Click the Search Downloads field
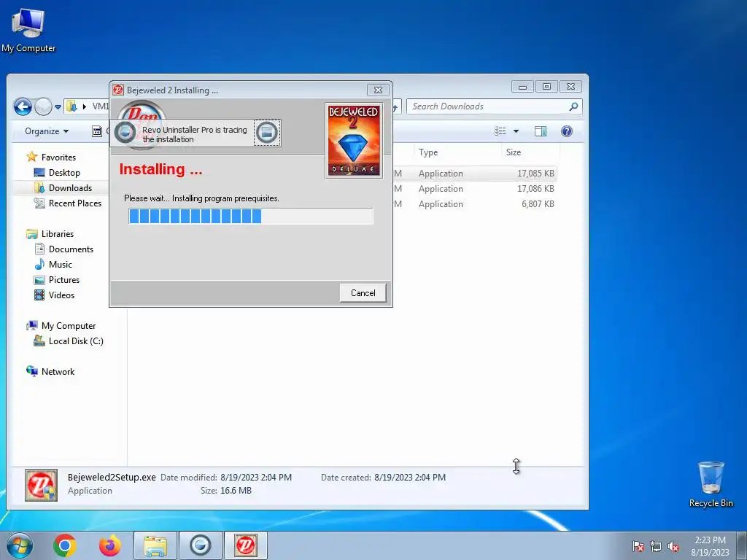The height and width of the screenshot is (560, 747). 488,106
